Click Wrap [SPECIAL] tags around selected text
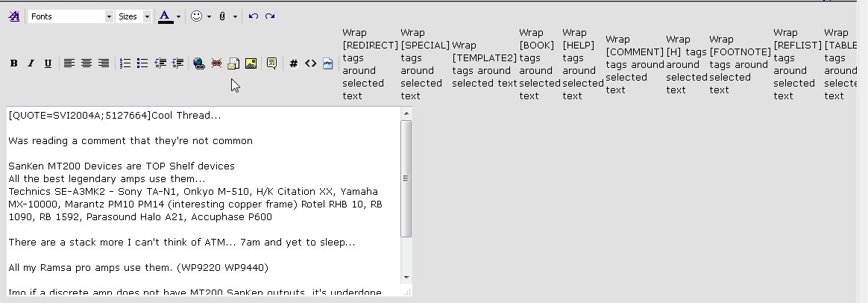Image resolution: width=868 pixels, height=303 pixels. click(424, 64)
